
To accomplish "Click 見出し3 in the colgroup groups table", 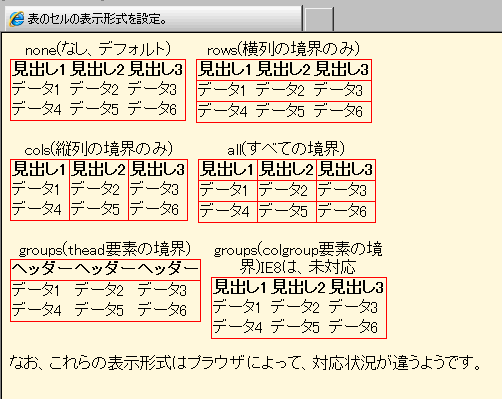I will coord(356,287).
